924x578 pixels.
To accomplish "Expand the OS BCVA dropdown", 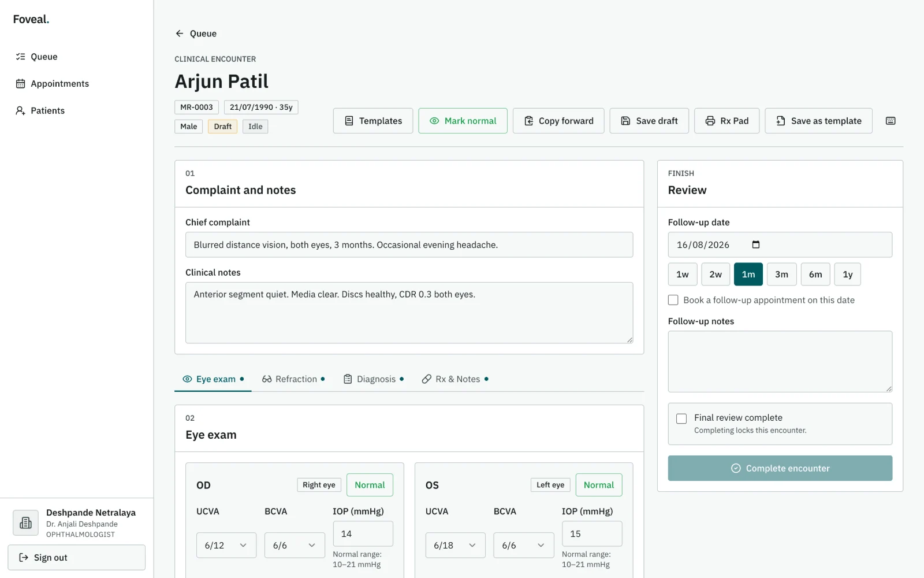I will tap(523, 545).
